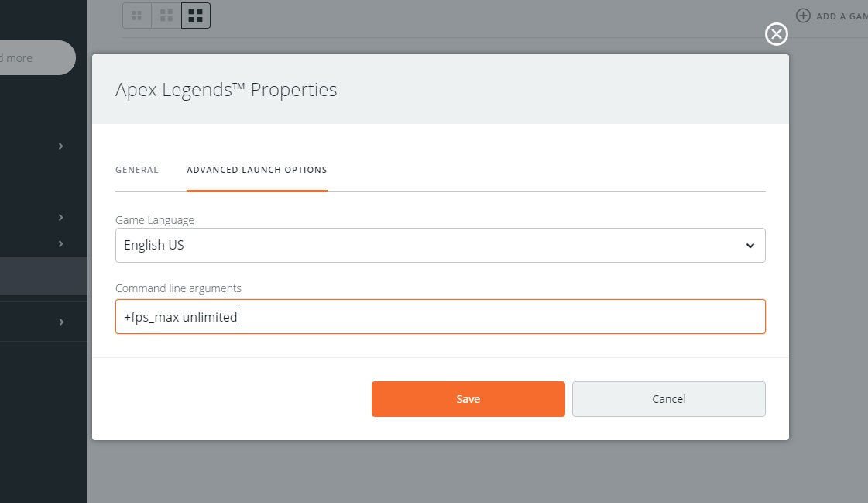Select the large grid view icon
This screenshot has width=868, height=503.
(196, 15)
